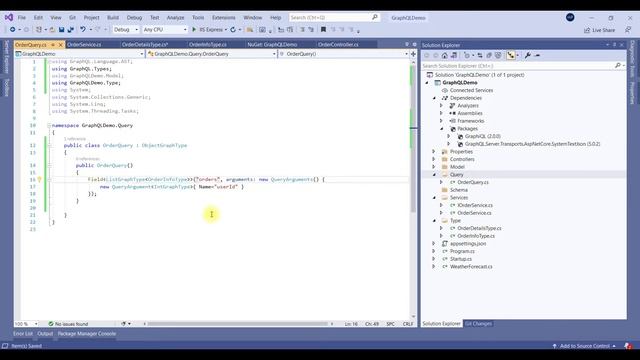This screenshot has height=360, width=640.
Task: Switch to the OrderController.cs tab
Action: pos(338,44)
